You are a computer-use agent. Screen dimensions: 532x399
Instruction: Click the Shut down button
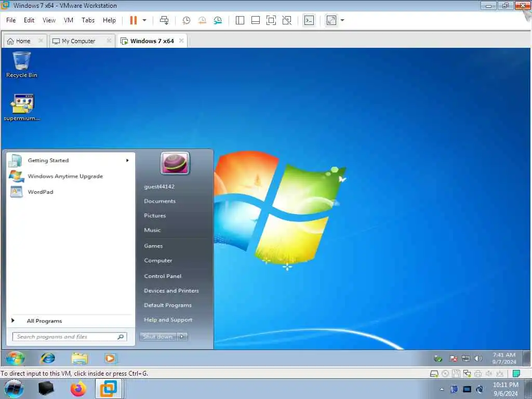tap(158, 337)
